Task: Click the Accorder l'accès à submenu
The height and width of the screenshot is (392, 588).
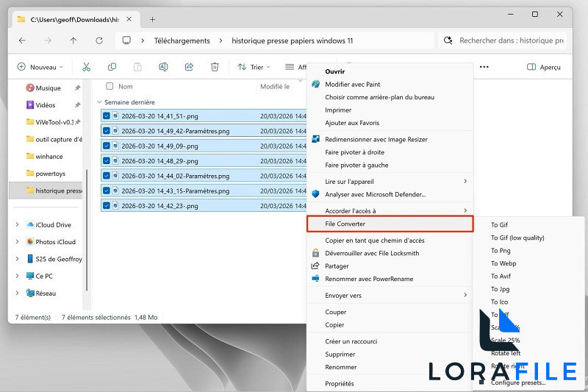Action: point(390,210)
